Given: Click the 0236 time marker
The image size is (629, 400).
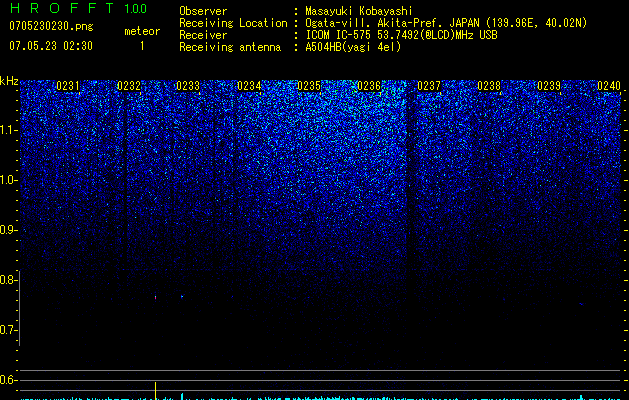Looking at the screenshot, I should [x=369, y=86].
